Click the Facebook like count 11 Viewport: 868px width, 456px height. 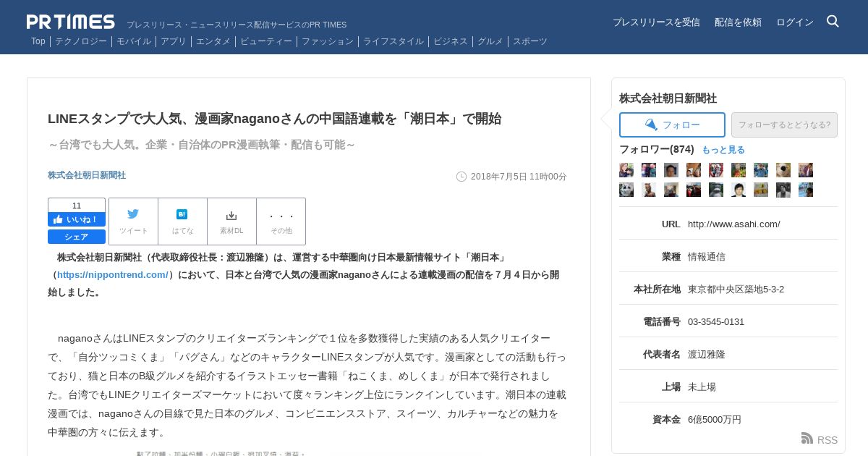click(77, 206)
